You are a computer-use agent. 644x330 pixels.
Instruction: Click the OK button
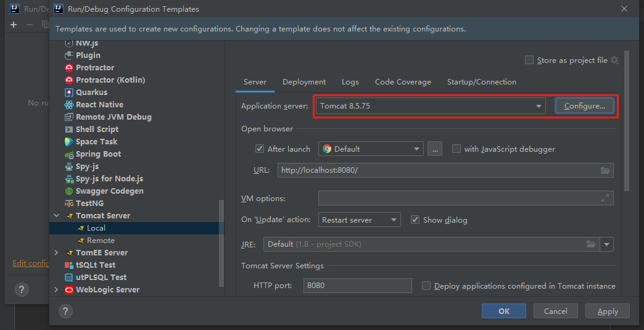(504, 311)
